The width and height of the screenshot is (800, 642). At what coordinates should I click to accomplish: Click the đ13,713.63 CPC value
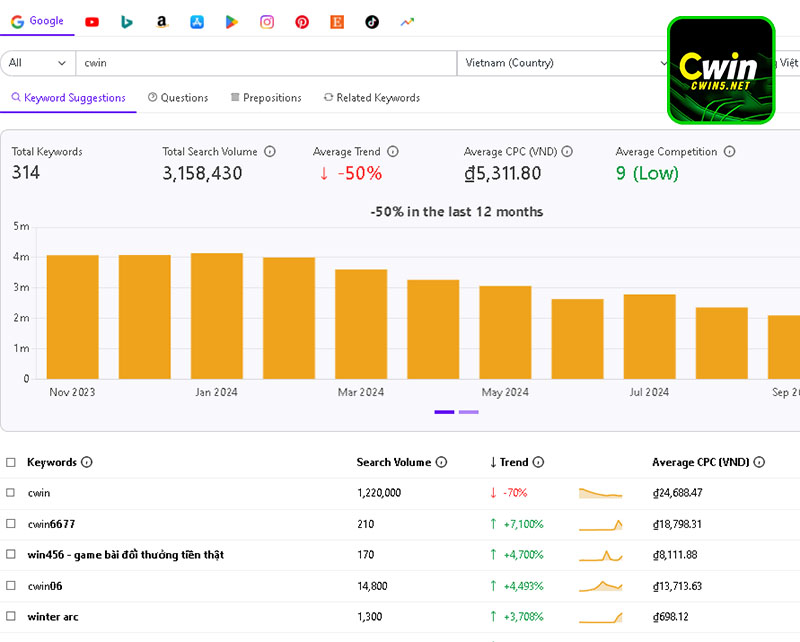coord(677,586)
